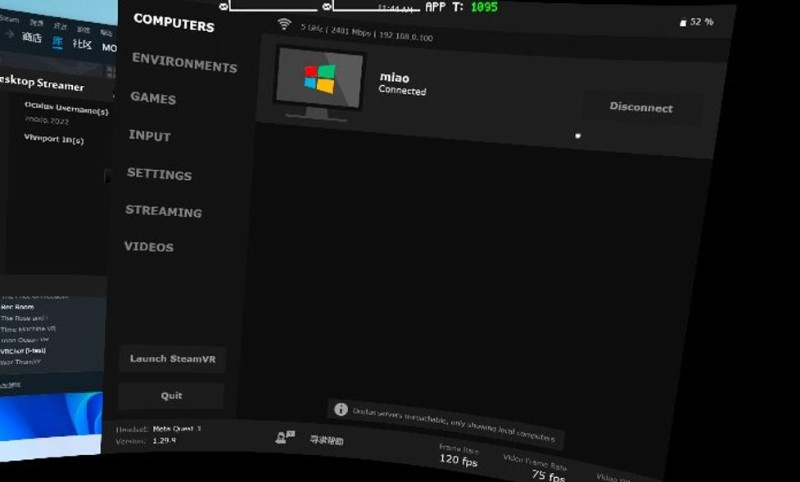This screenshot has height=482, width=800.
Task: Click the computer name miao
Action: [394, 78]
